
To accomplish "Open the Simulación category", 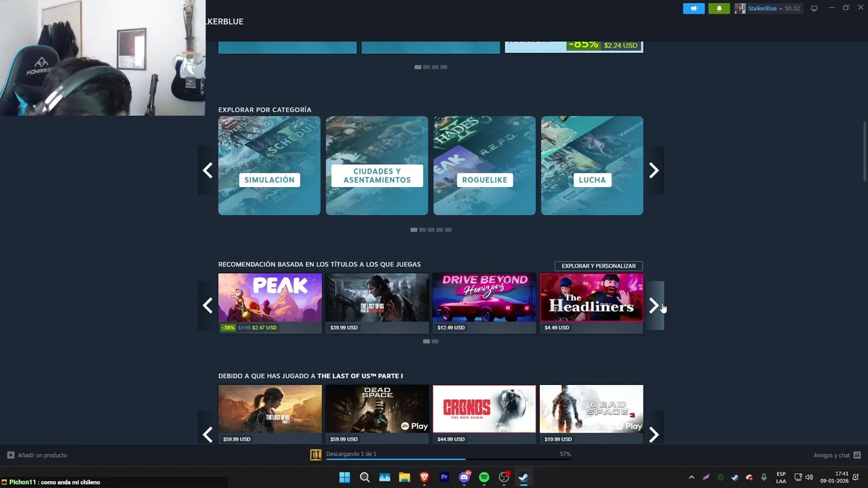I will tap(269, 165).
